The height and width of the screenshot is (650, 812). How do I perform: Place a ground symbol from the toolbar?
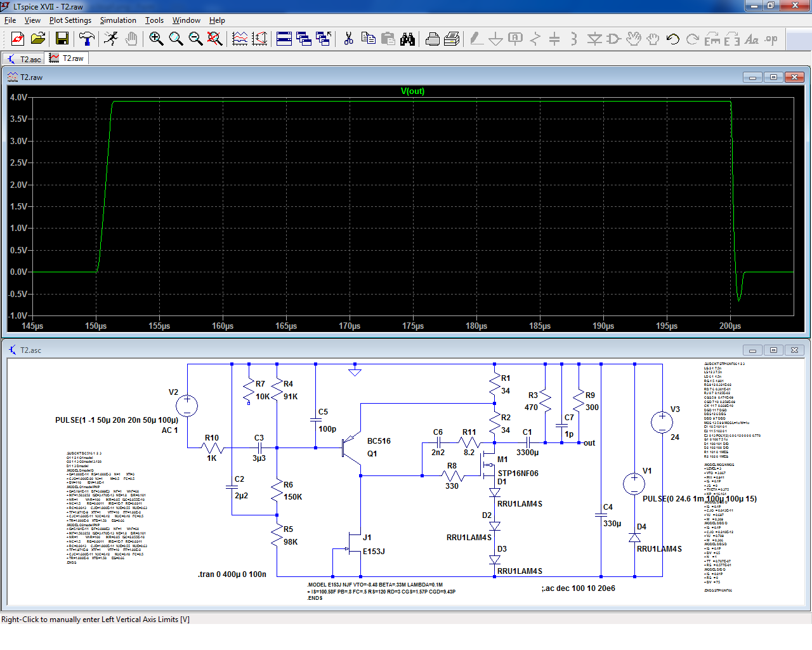coord(495,39)
